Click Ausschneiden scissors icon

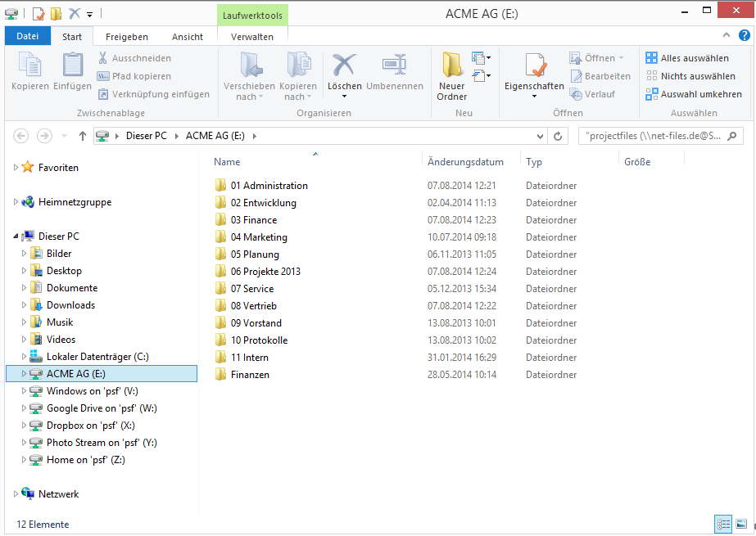tap(102, 58)
